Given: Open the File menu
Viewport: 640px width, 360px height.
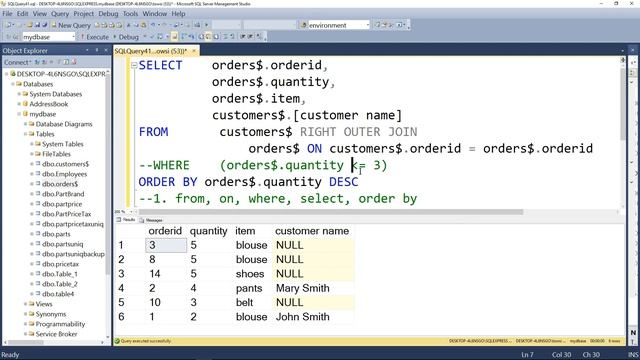Looking at the screenshot, I should [x=7, y=13].
